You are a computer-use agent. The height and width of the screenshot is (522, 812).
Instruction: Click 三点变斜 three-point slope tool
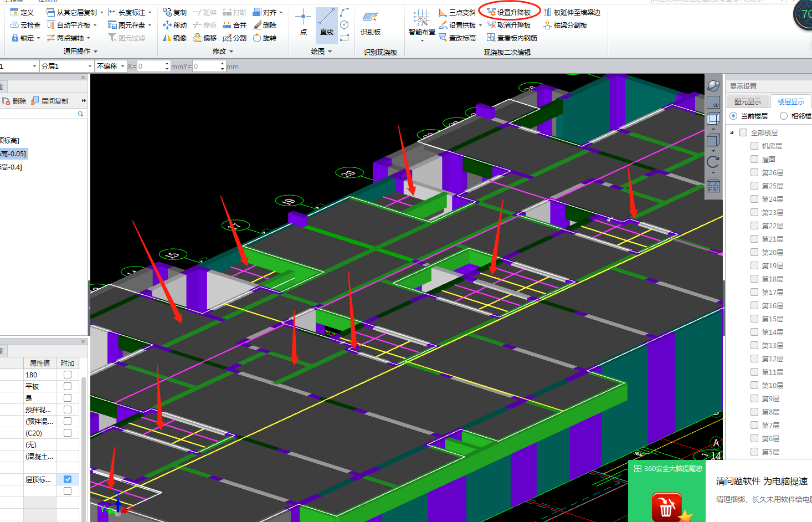[x=457, y=12]
